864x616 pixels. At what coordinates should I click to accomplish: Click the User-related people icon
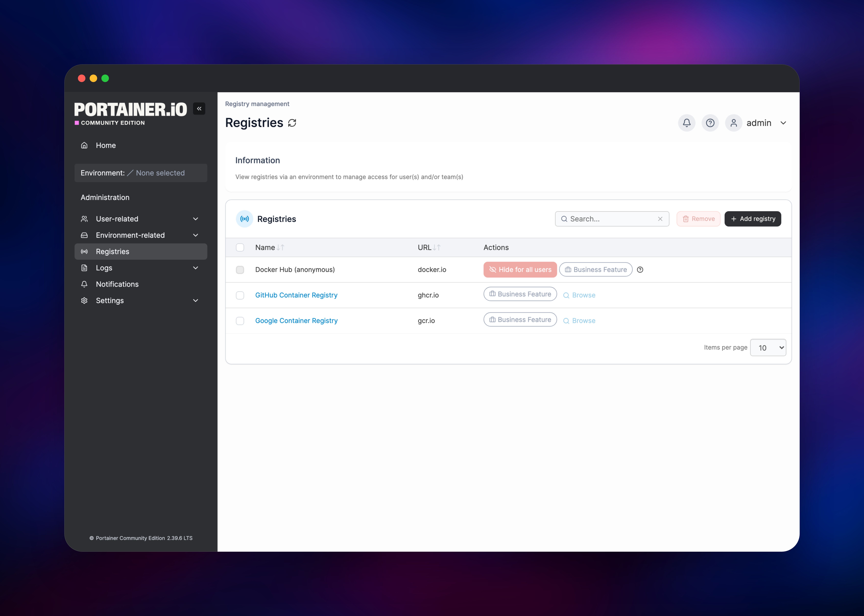(x=84, y=219)
